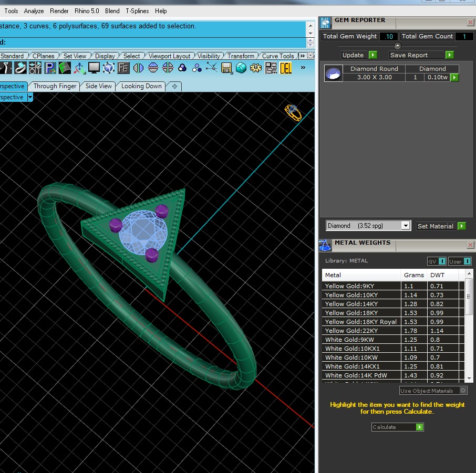Close the Metal Weights panel
This screenshot has width=476, height=473.
[470, 245]
